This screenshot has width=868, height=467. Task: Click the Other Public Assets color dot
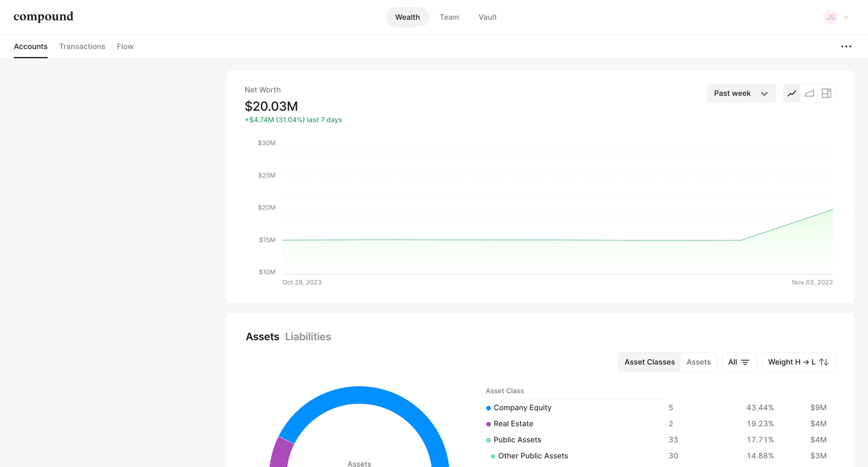493,457
